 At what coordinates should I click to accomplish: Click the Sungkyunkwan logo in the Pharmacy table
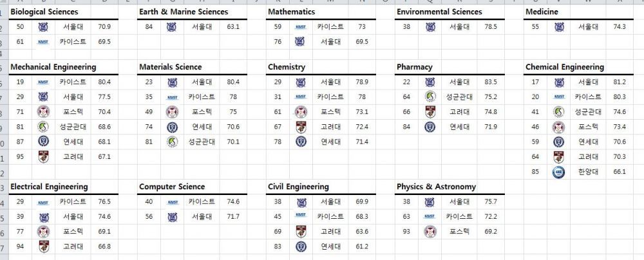coord(430,97)
